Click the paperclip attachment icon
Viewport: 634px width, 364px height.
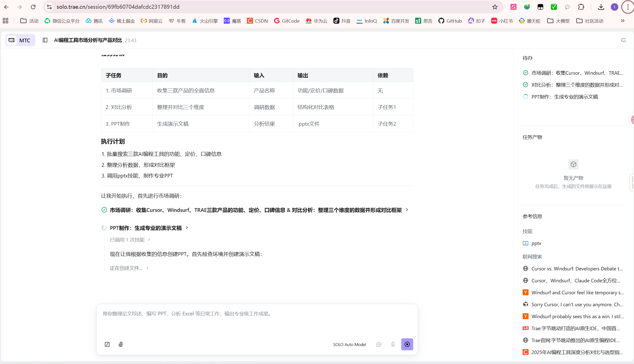pyautogui.click(x=121, y=344)
